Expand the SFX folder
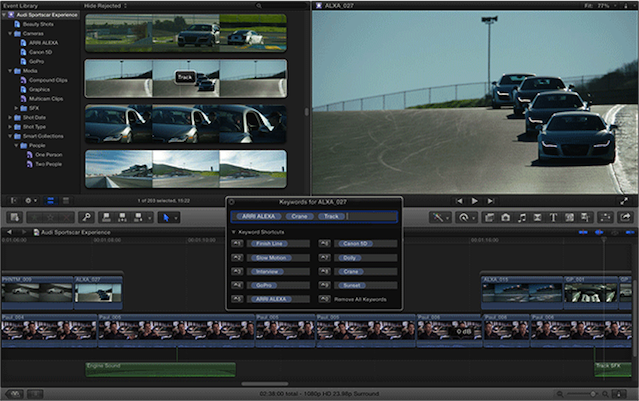639x401 pixels. click(16, 108)
